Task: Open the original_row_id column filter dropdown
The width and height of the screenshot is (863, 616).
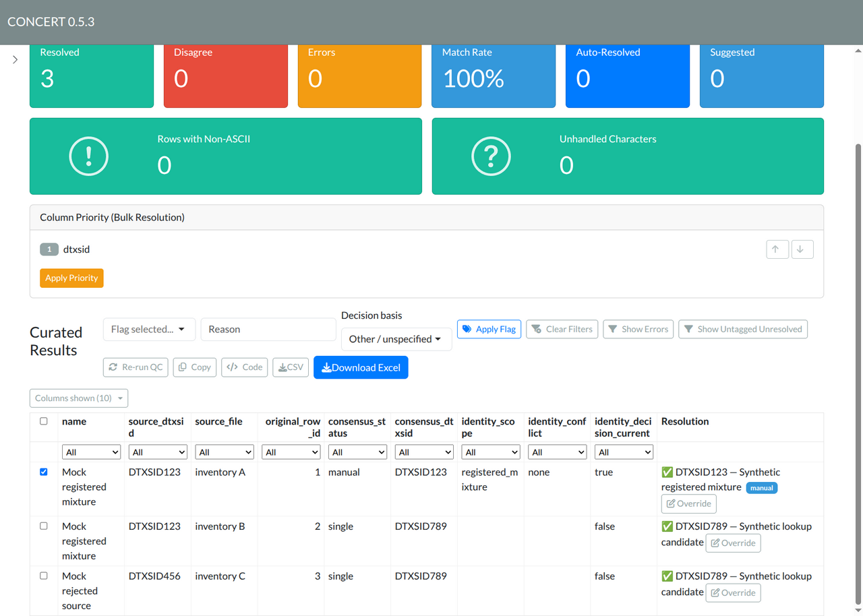Action: point(291,452)
